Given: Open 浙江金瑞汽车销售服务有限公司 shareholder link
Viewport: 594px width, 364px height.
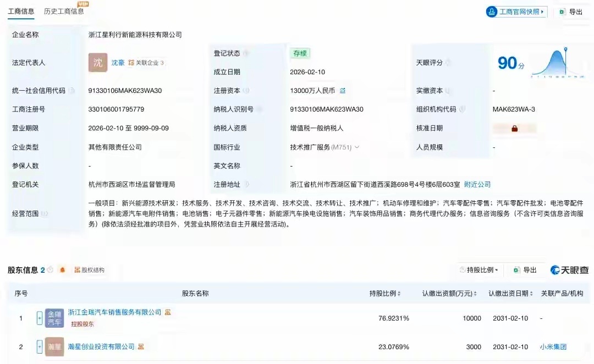Looking at the screenshot, I should click(x=115, y=312).
